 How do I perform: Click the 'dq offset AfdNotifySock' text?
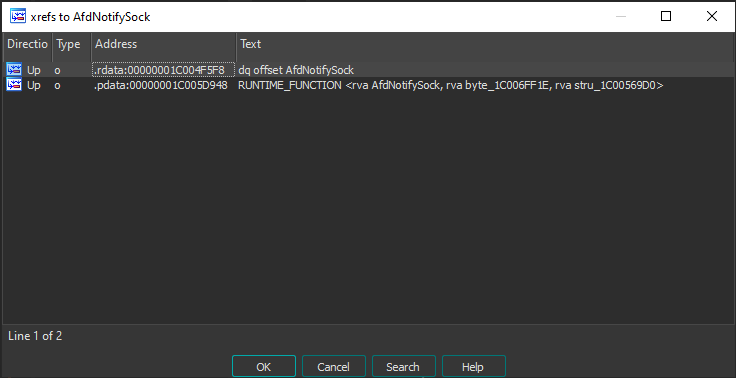click(x=296, y=70)
